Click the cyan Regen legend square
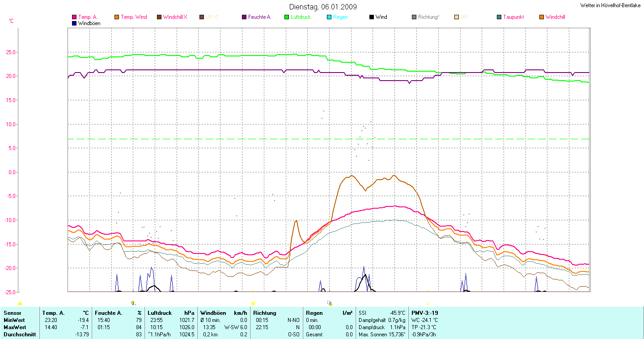The image size is (644, 339). (329, 17)
